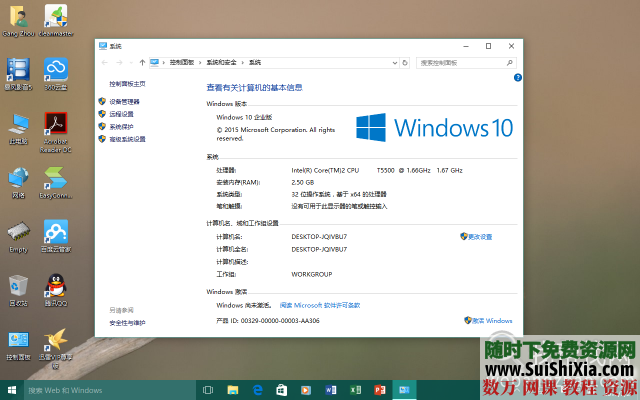This screenshot has height=400, width=640.
Task: Expand the chevron after the address bar computer icon
Action: pos(163,62)
